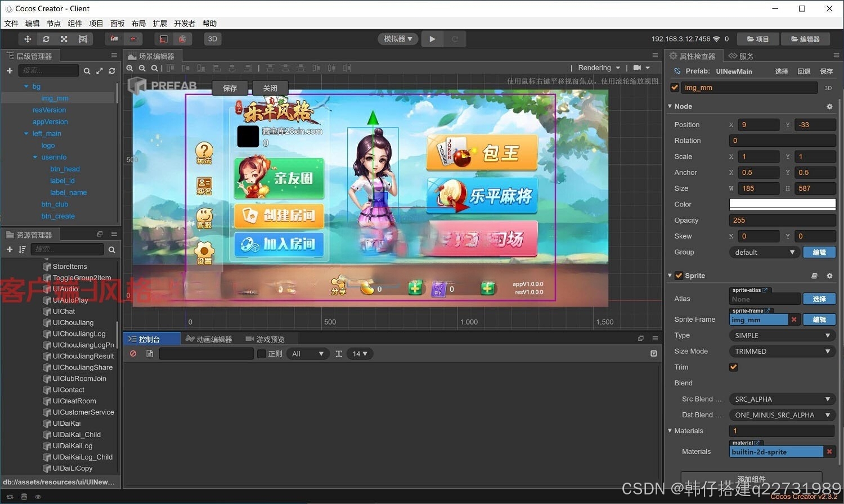The width and height of the screenshot is (844, 504).
Task: Open the node Color swatch picker
Action: click(x=783, y=205)
